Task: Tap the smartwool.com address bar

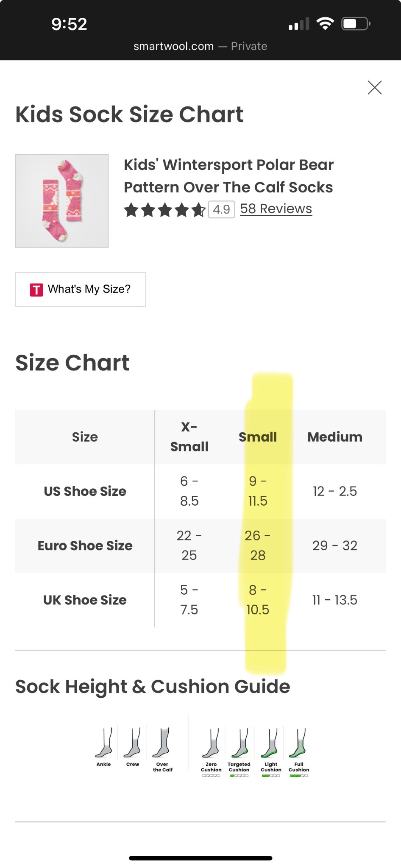Action: [x=200, y=46]
